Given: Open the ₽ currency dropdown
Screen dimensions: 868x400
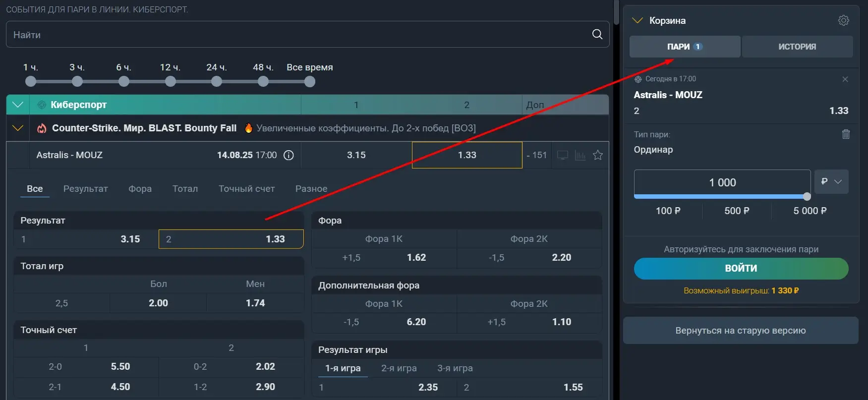Looking at the screenshot, I should (x=831, y=181).
